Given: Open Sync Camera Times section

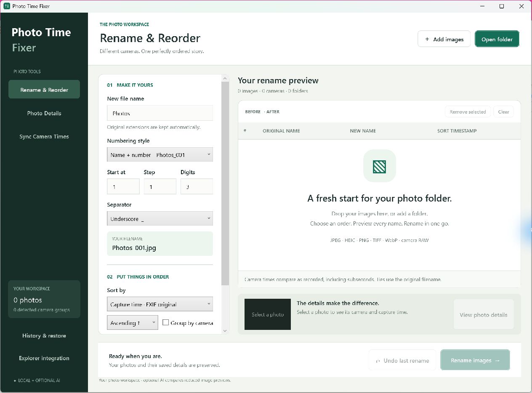Looking at the screenshot, I should tap(44, 136).
